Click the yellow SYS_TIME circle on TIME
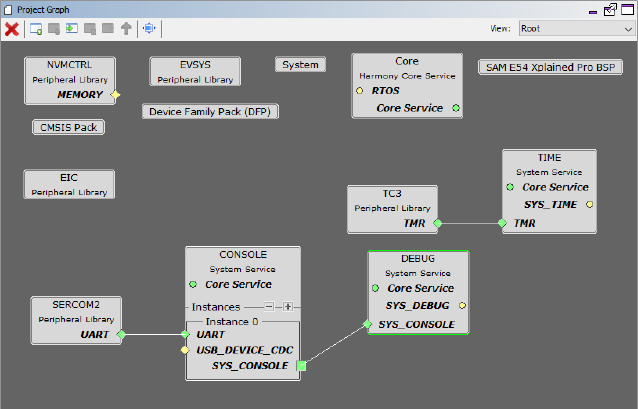 (x=589, y=205)
